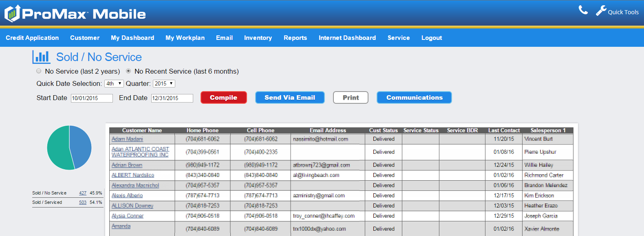Open Adan ATLANTIC COAST WATERPROOFING INC
The width and height of the screenshot is (644, 236).
[140, 152]
